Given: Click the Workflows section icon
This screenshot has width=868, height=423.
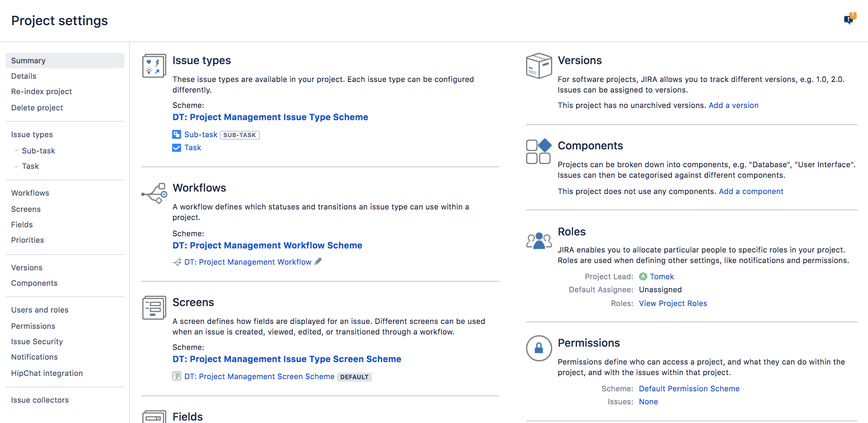Looking at the screenshot, I should point(154,193).
